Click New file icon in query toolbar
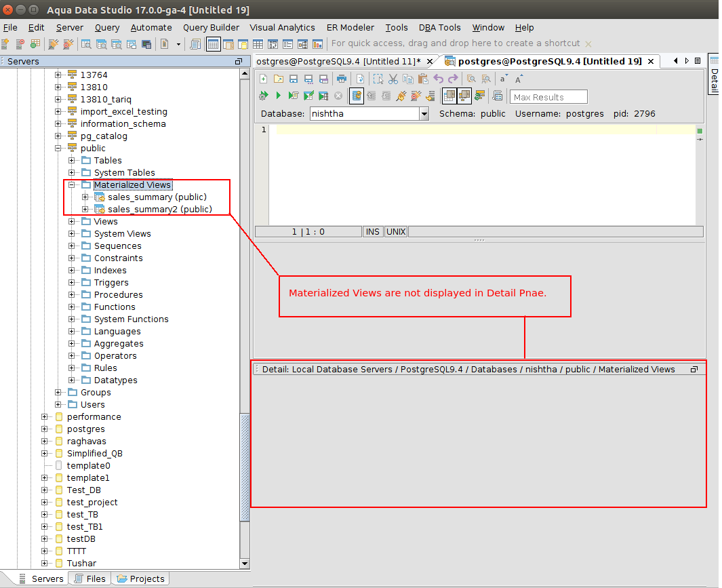 coord(264,79)
